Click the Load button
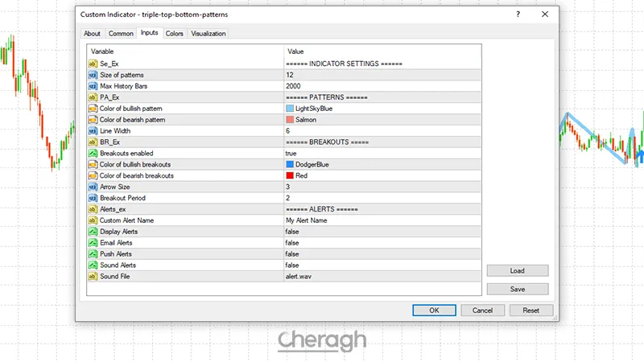644x362 pixels. [x=517, y=271]
